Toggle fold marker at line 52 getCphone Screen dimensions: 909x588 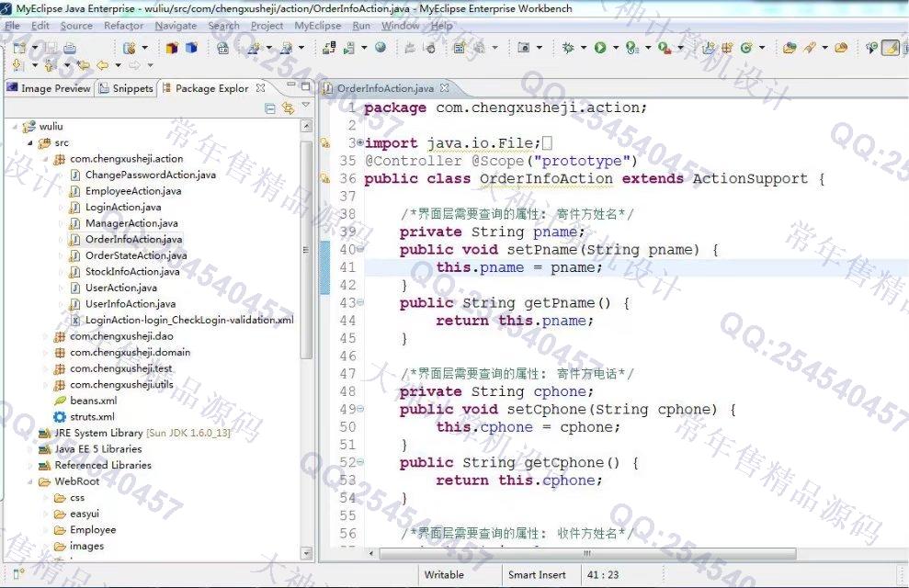pyautogui.click(x=360, y=462)
